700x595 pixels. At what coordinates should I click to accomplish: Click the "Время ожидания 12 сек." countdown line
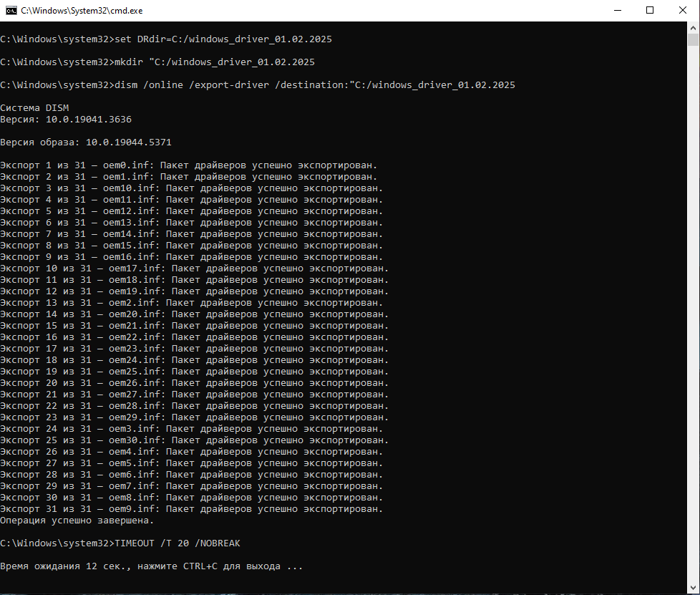tap(152, 566)
